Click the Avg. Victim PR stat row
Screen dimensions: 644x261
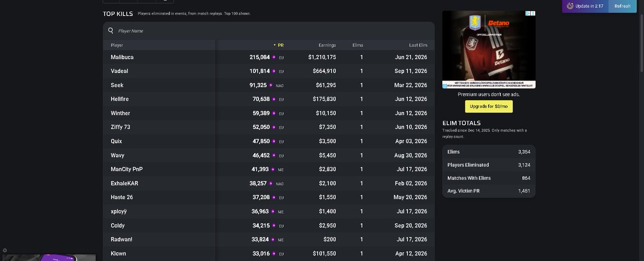[x=489, y=191]
